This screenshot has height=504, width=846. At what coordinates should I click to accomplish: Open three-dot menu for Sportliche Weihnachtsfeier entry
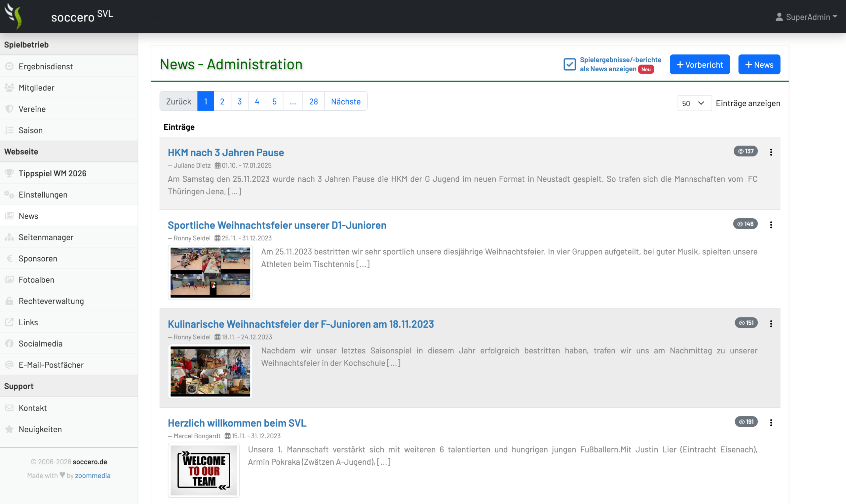click(x=771, y=225)
